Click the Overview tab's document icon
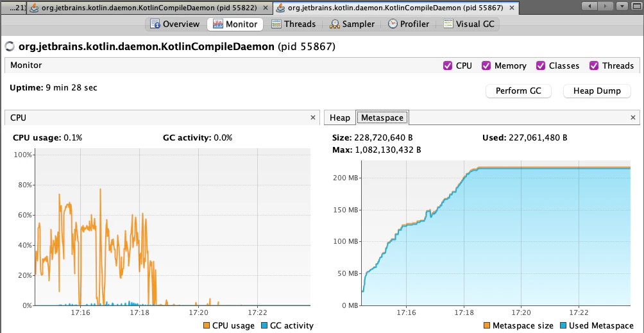644x333 pixels. coord(155,24)
